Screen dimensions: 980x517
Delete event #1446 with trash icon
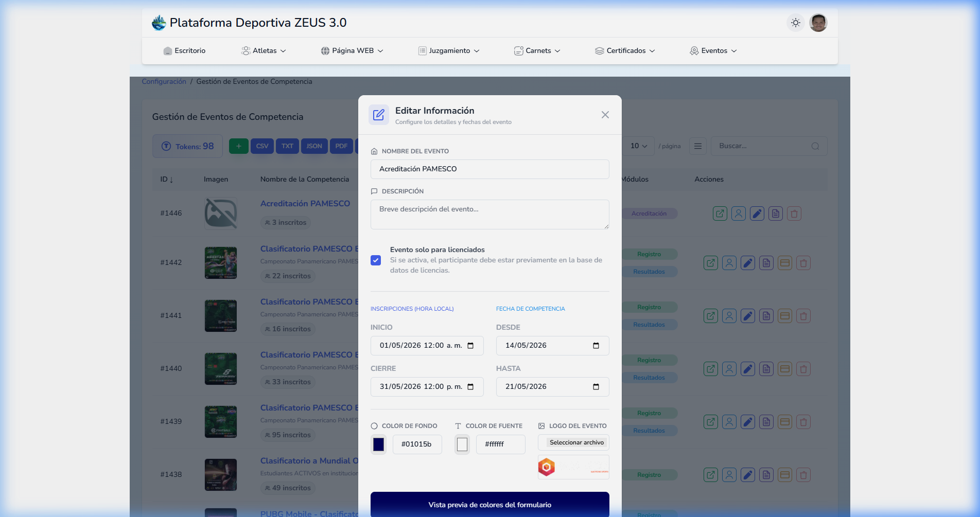794,213
